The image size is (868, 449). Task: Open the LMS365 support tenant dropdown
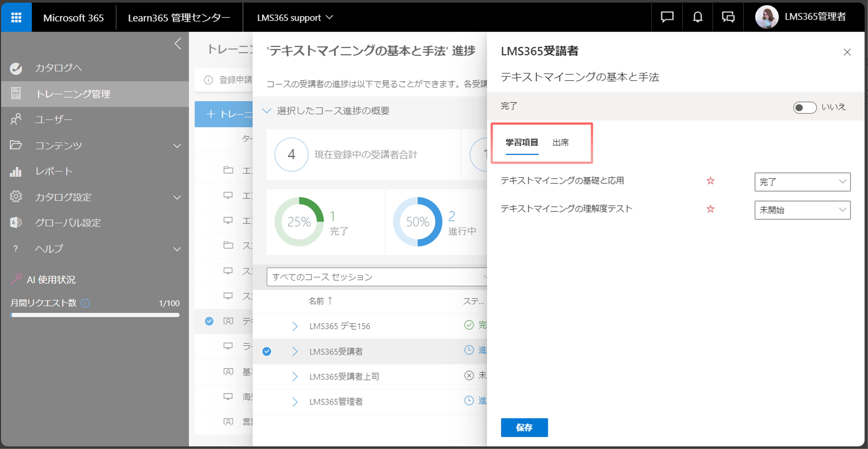pyautogui.click(x=295, y=18)
